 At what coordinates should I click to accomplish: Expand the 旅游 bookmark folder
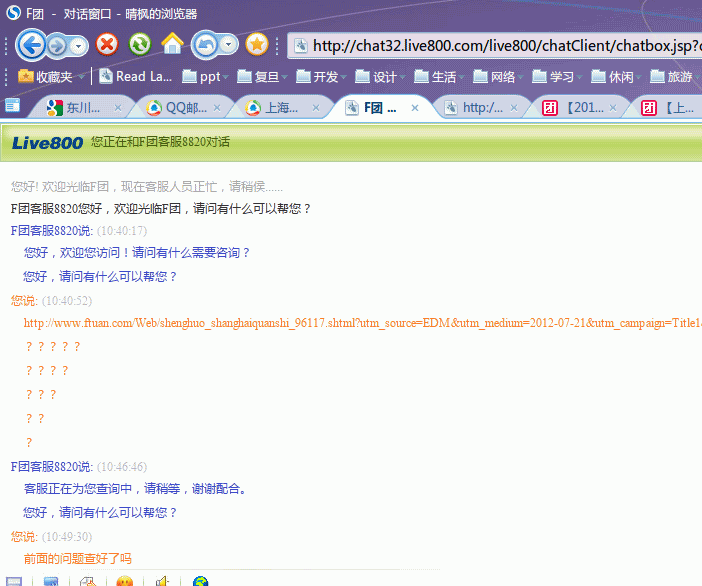[x=675, y=77]
